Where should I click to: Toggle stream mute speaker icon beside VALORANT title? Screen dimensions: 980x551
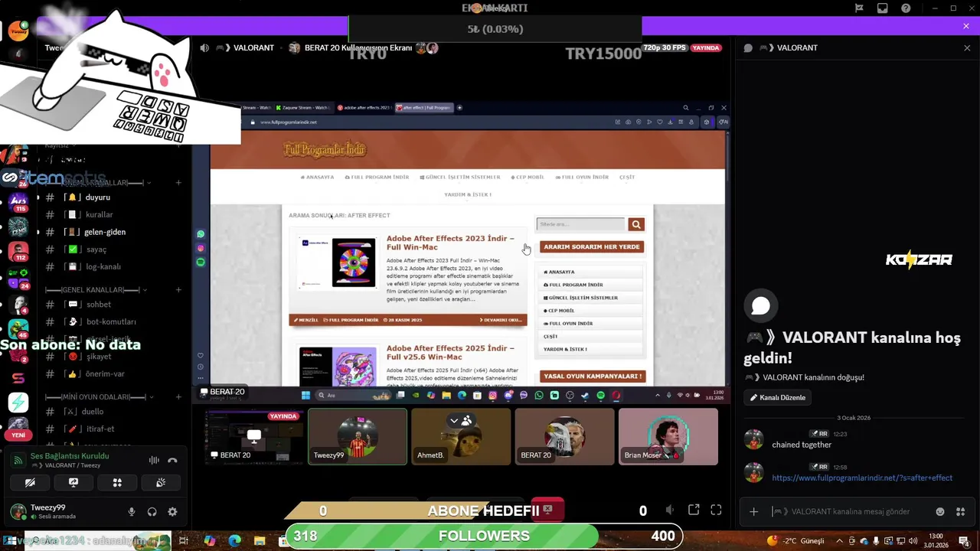coord(204,47)
